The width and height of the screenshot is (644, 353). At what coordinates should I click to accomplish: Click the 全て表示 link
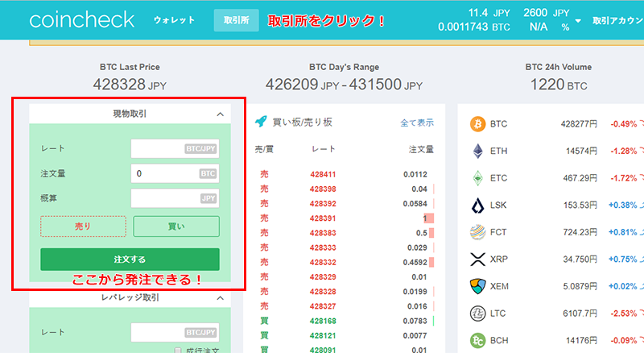tap(417, 123)
